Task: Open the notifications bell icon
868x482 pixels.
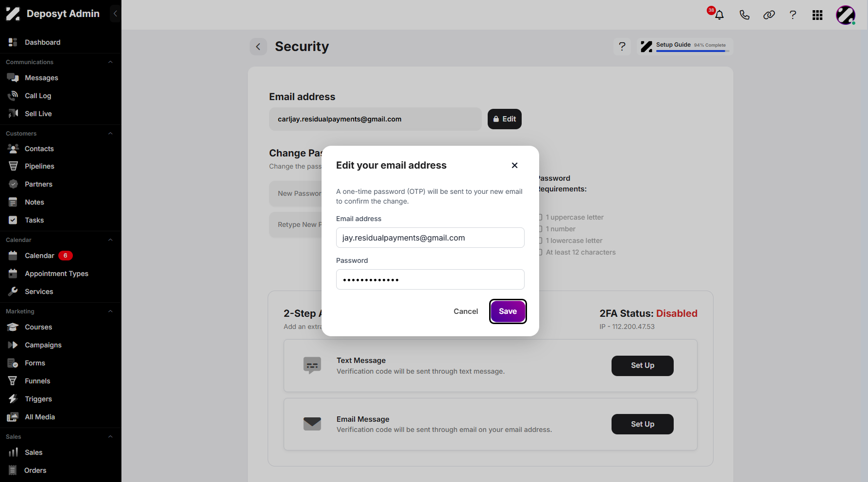Action: [x=719, y=15]
